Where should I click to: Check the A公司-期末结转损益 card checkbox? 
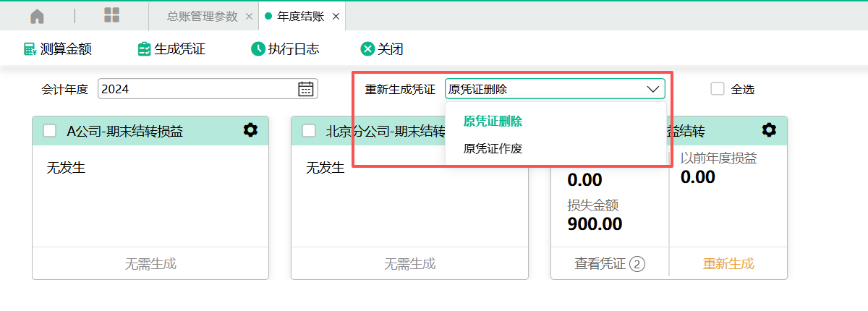50,131
